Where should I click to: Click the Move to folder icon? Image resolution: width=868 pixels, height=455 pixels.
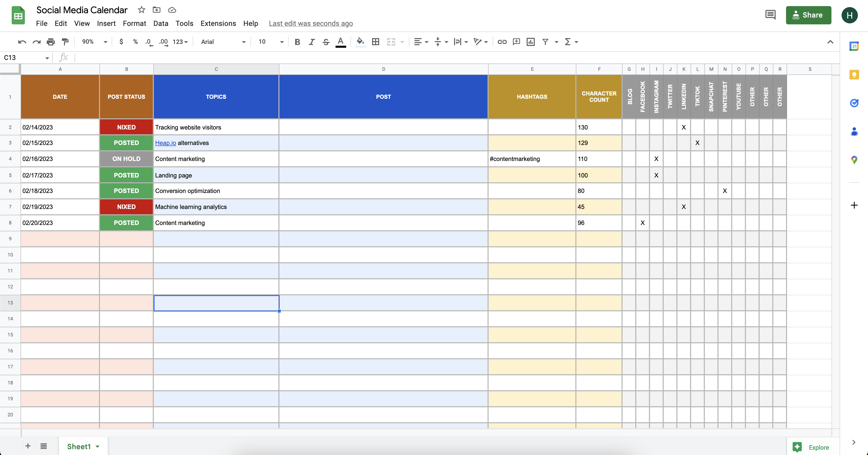pos(156,10)
